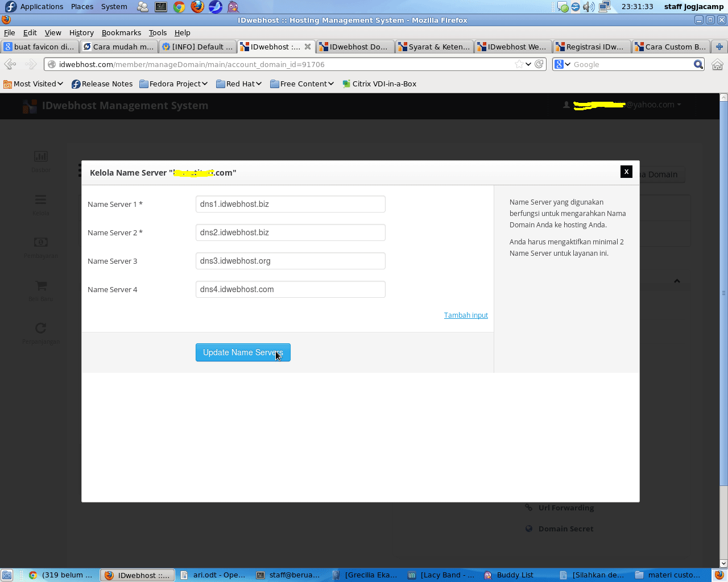
Task: Switch to the ari.odt OpenOffice window
Action: click(213, 575)
